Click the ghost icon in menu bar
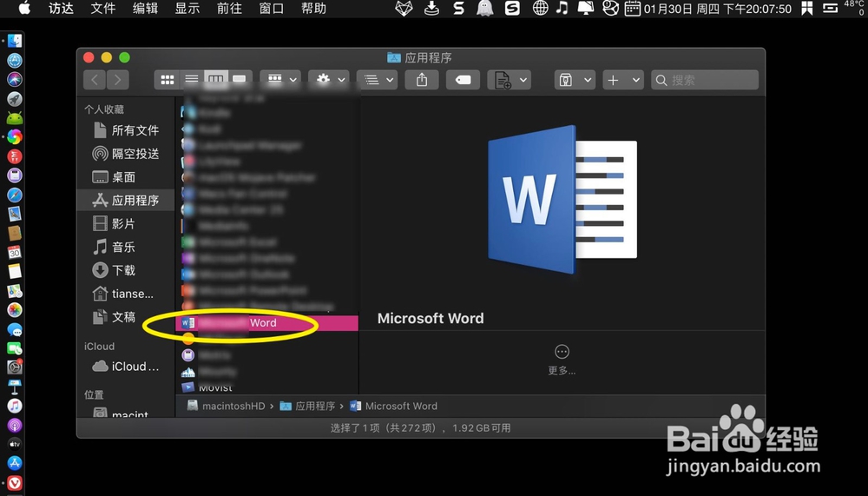The image size is (868, 496). coord(485,9)
